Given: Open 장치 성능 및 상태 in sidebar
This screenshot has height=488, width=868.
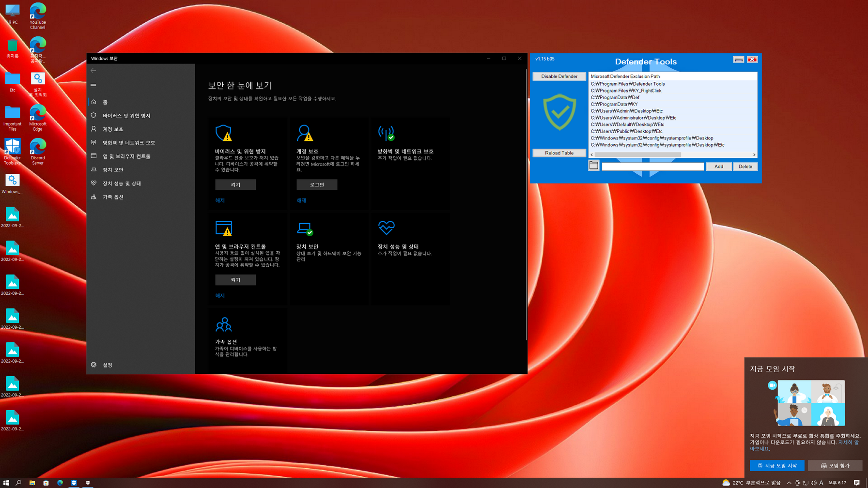Looking at the screenshot, I should pos(141,183).
